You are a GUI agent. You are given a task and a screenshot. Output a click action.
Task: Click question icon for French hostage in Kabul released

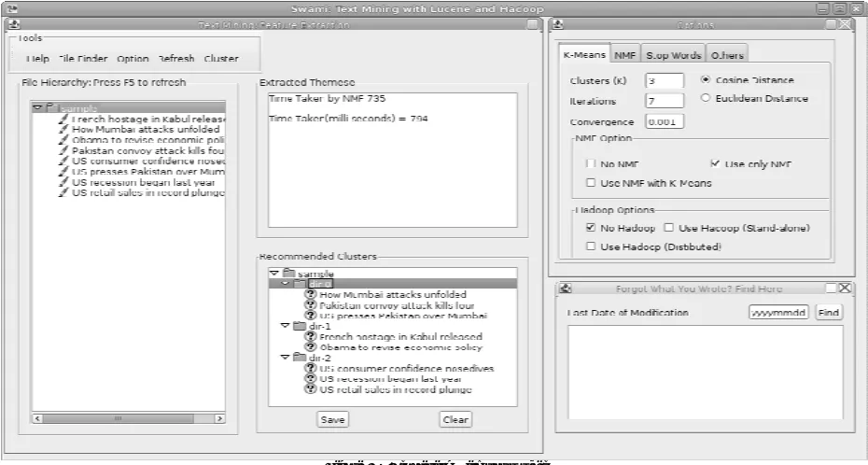(x=311, y=336)
